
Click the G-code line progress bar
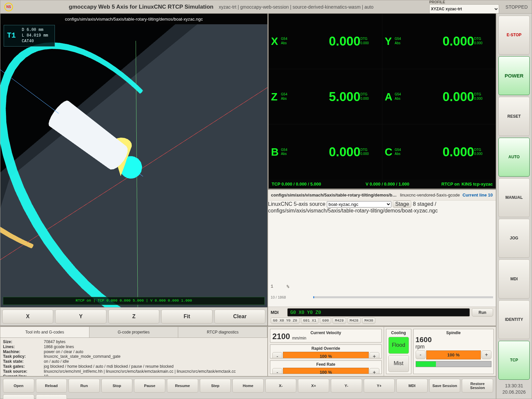click(x=403, y=297)
